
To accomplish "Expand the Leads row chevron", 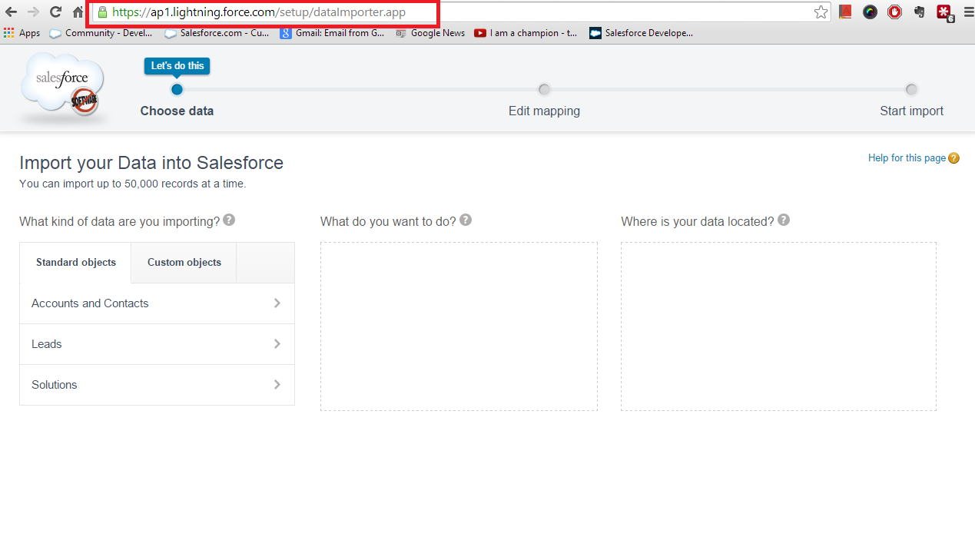I will pos(277,344).
